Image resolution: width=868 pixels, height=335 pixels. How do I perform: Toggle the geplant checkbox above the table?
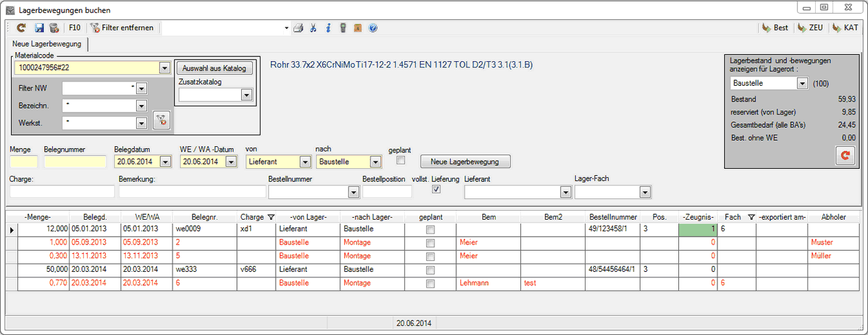tap(401, 161)
